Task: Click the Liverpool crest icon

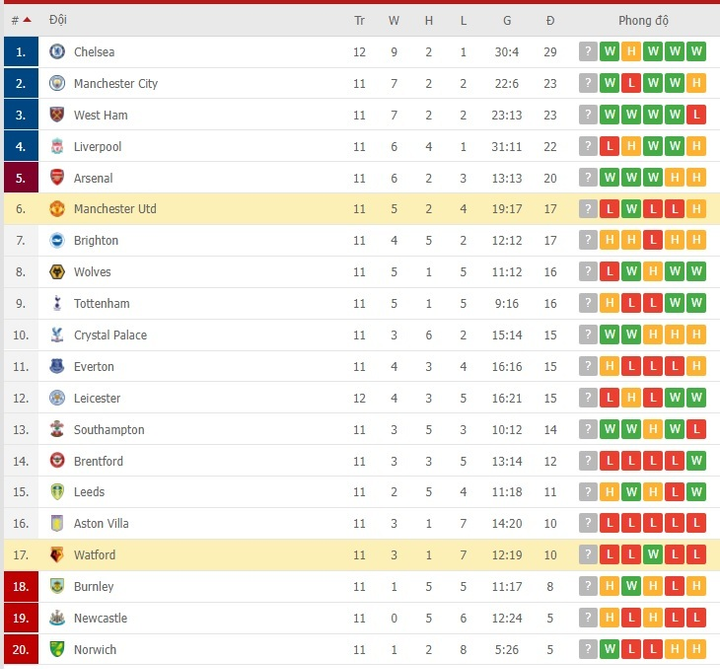Action: [x=57, y=146]
